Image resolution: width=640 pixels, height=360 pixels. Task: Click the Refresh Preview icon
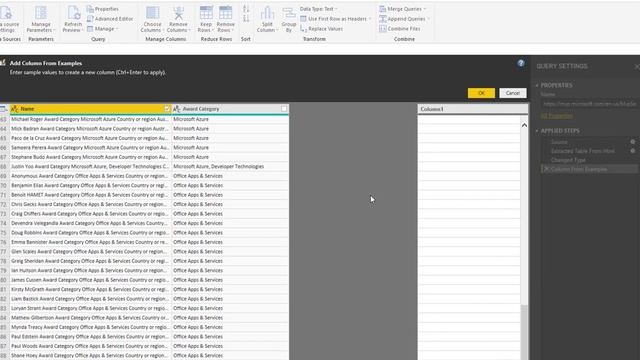pos(73,14)
